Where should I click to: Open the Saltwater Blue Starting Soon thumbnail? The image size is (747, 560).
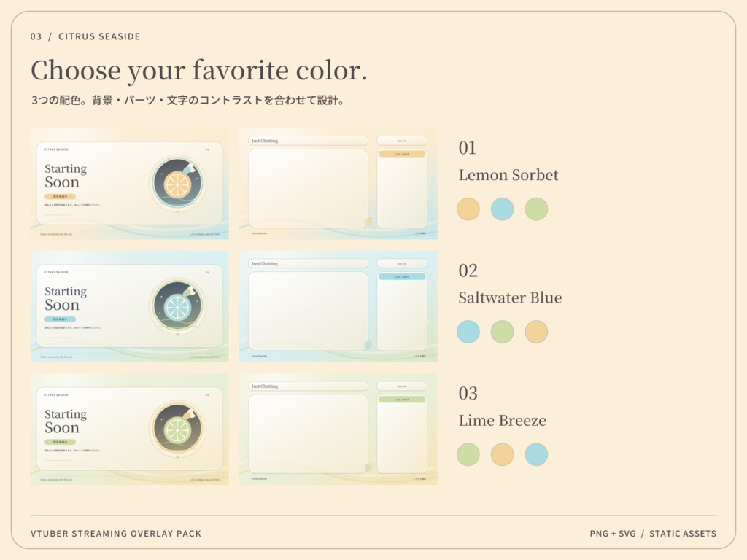(130, 306)
